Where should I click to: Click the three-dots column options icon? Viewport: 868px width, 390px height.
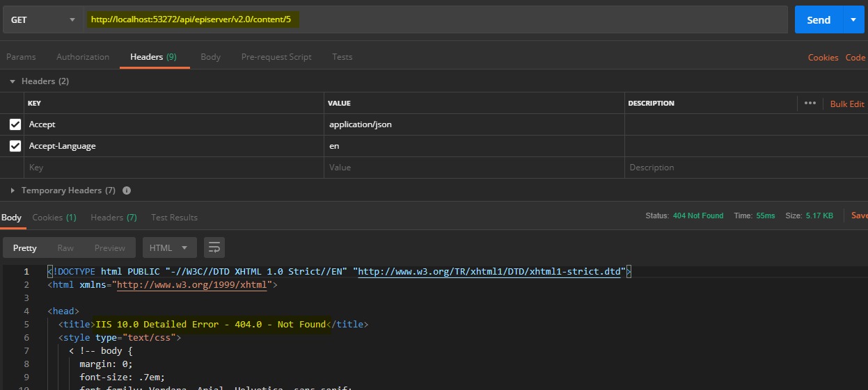pos(810,103)
